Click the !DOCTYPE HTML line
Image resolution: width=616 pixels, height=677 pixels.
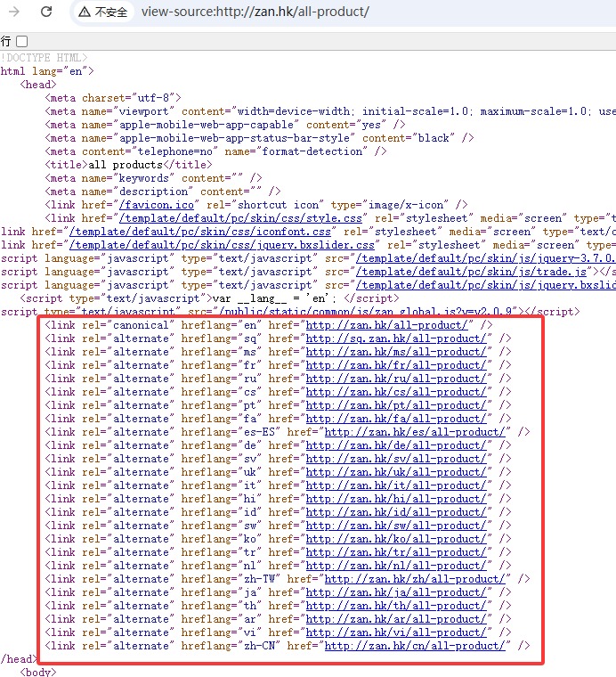(x=44, y=58)
